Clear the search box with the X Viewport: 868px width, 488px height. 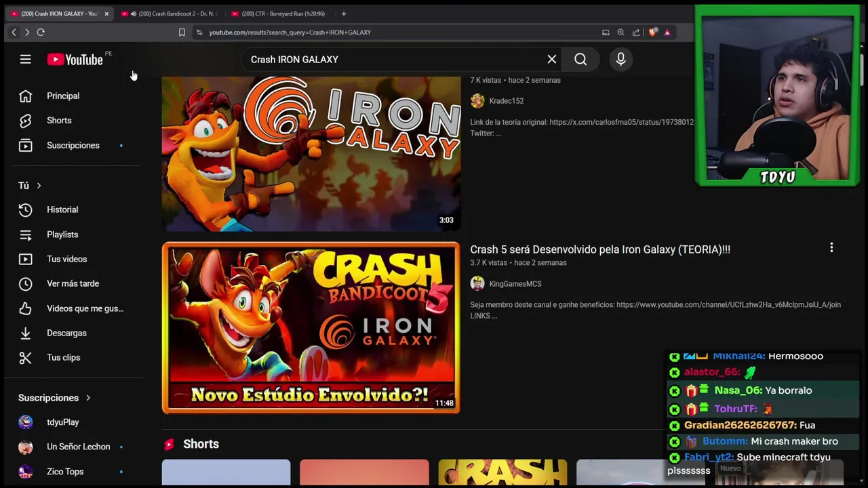[552, 60]
